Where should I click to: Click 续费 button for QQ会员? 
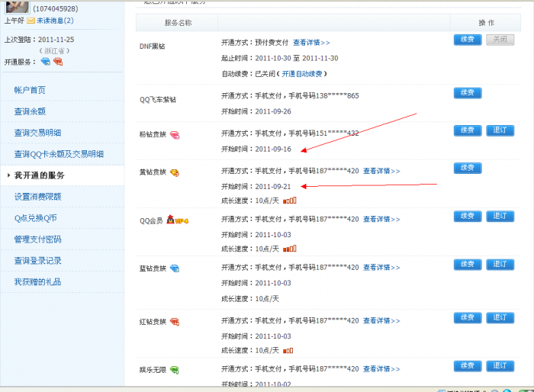[x=468, y=217]
